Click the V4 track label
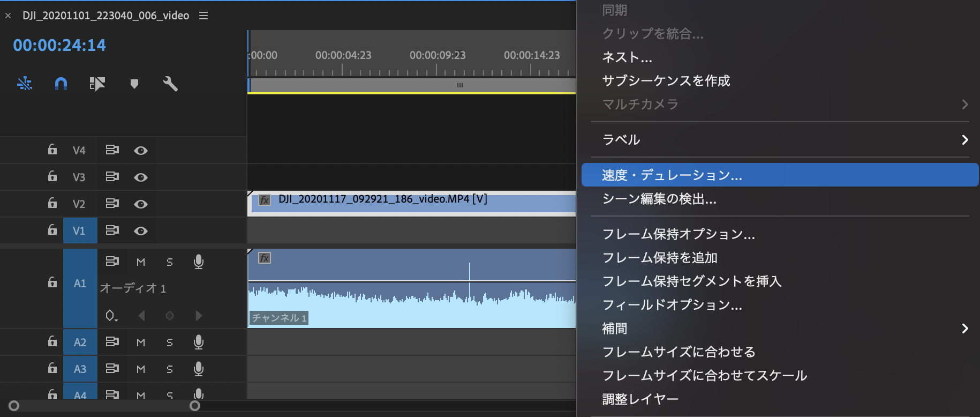 coord(79,151)
